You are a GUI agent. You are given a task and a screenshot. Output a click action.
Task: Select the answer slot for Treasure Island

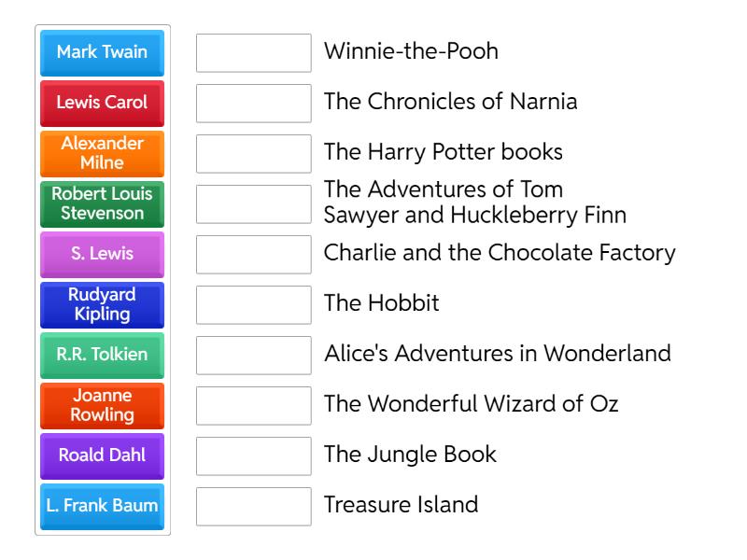[253, 506]
